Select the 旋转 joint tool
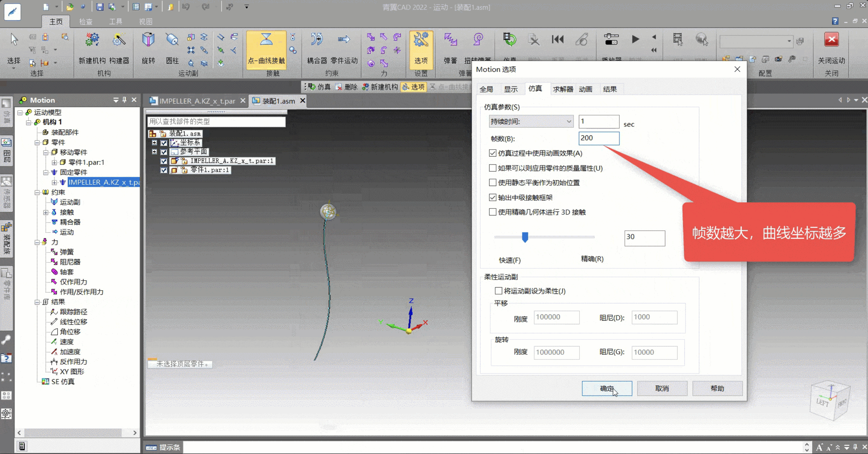Viewport: 868px width, 454px height. click(148, 40)
